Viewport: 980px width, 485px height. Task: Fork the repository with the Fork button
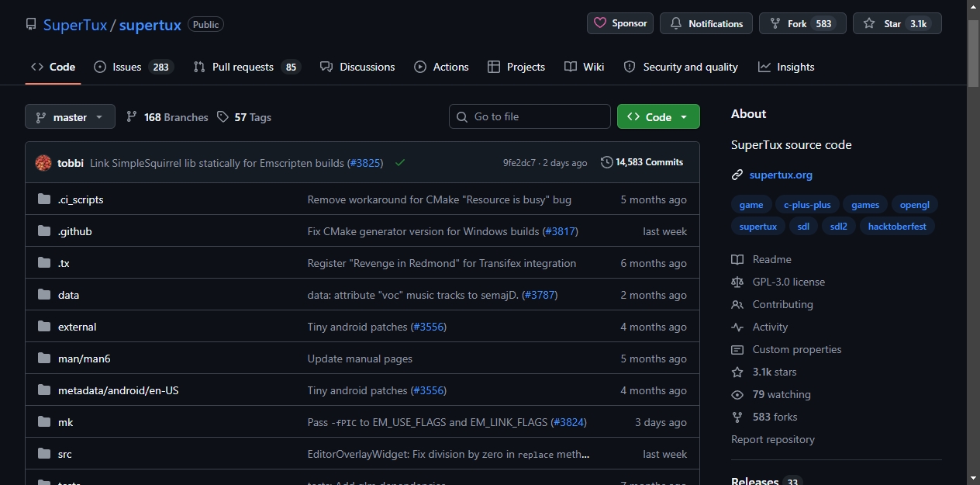tap(802, 23)
